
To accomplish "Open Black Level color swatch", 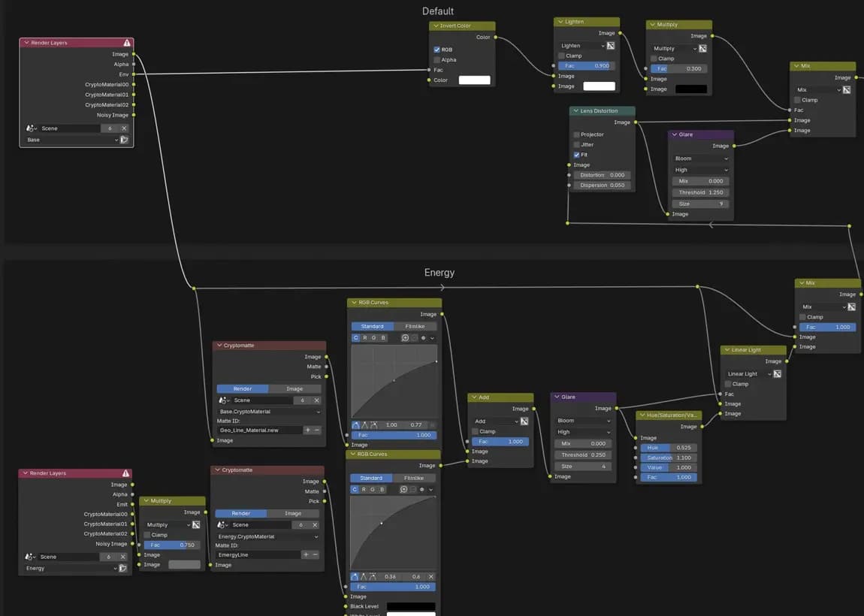I will [411, 606].
